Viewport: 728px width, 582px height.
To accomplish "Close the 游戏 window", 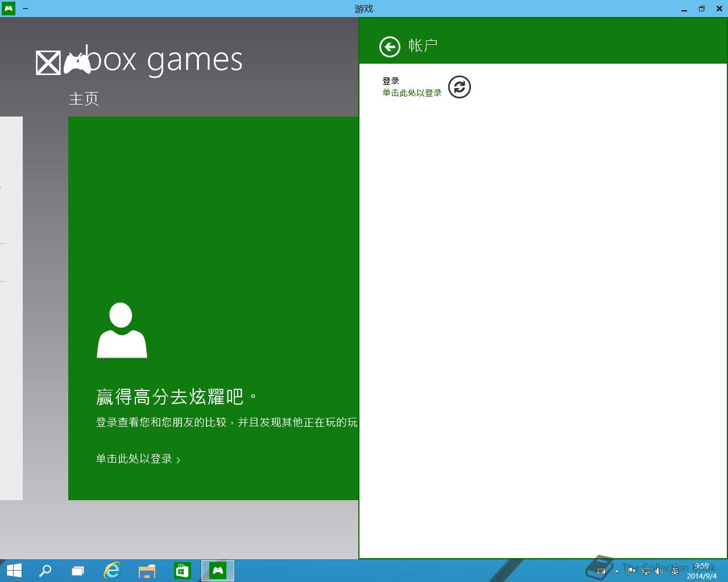I will [x=719, y=9].
